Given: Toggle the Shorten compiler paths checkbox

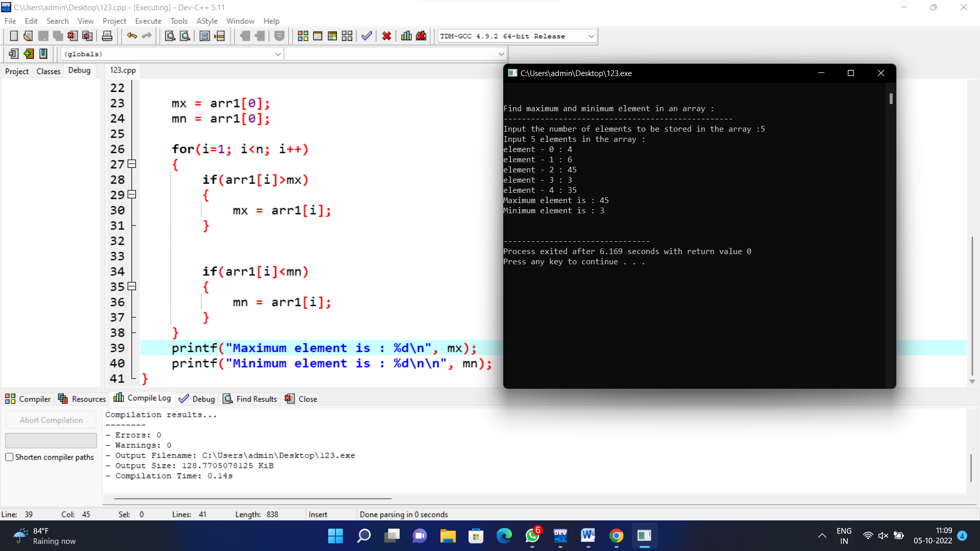Looking at the screenshot, I should [x=9, y=457].
